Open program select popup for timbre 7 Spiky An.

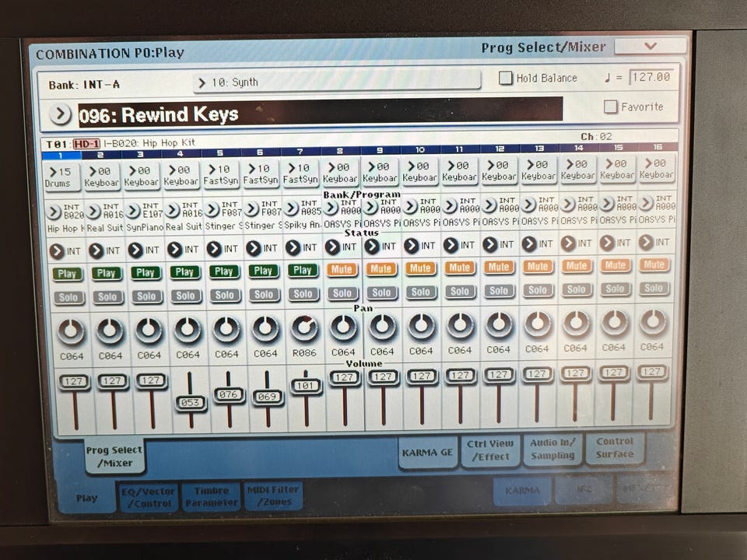pyautogui.click(x=292, y=208)
